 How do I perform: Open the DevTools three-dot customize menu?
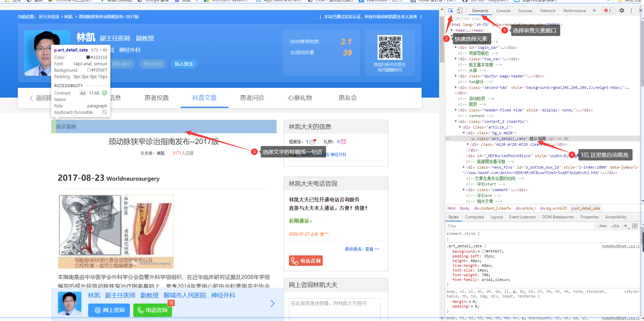(x=631, y=11)
